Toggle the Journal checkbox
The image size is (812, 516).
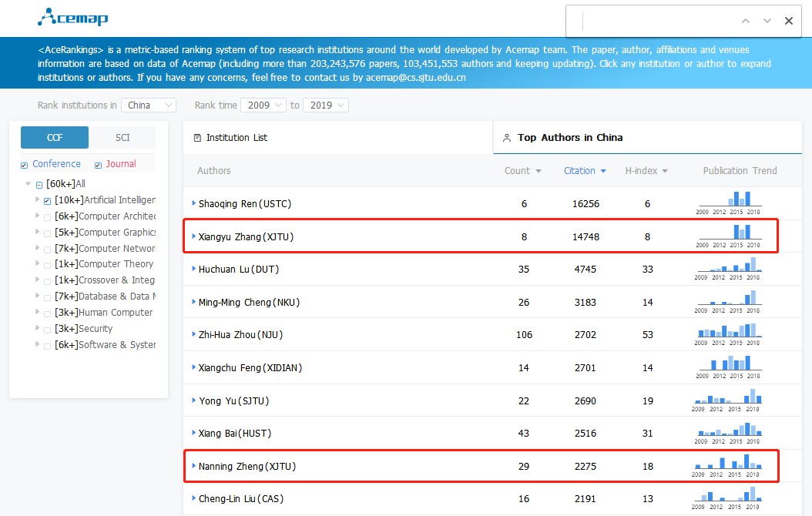[x=98, y=165]
